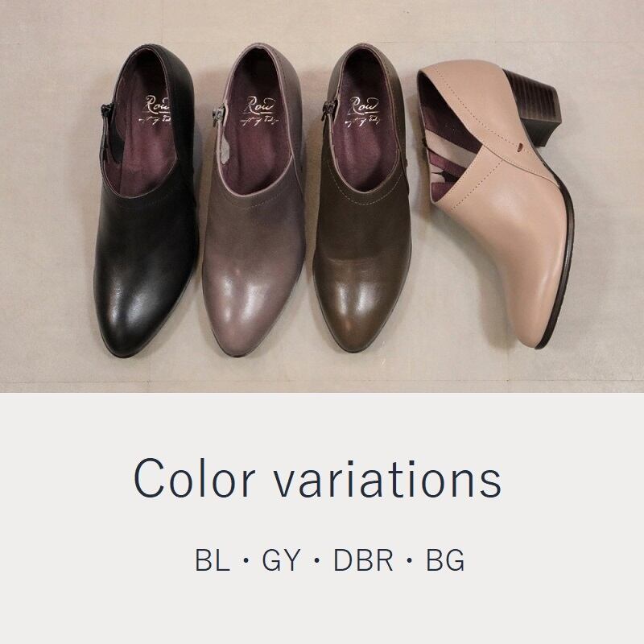
Task: Pick the BG color label
Action: click(x=445, y=559)
